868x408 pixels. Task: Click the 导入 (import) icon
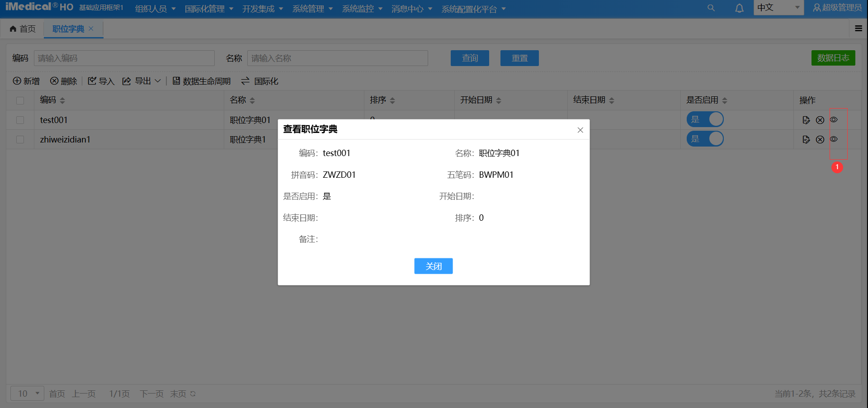[x=91, y=81]
